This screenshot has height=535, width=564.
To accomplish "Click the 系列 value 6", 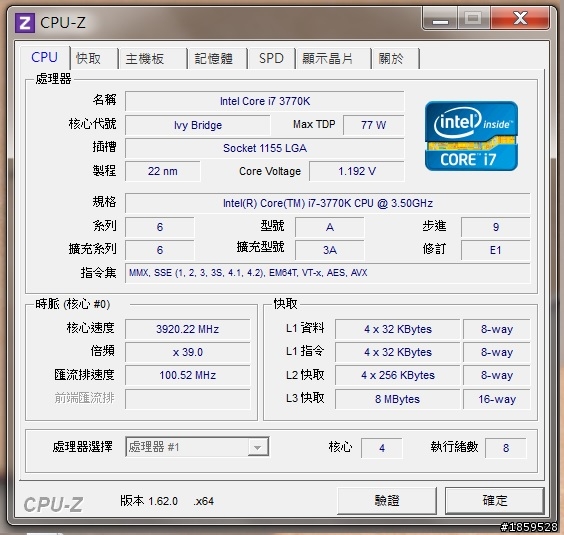I will [x=160, y=227].
